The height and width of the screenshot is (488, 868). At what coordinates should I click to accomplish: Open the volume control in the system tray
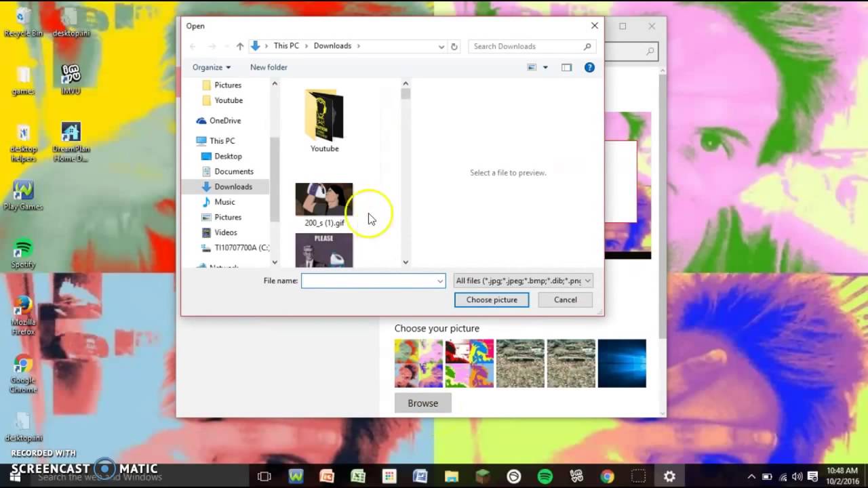pyautogui.click(x=797, y=476)
